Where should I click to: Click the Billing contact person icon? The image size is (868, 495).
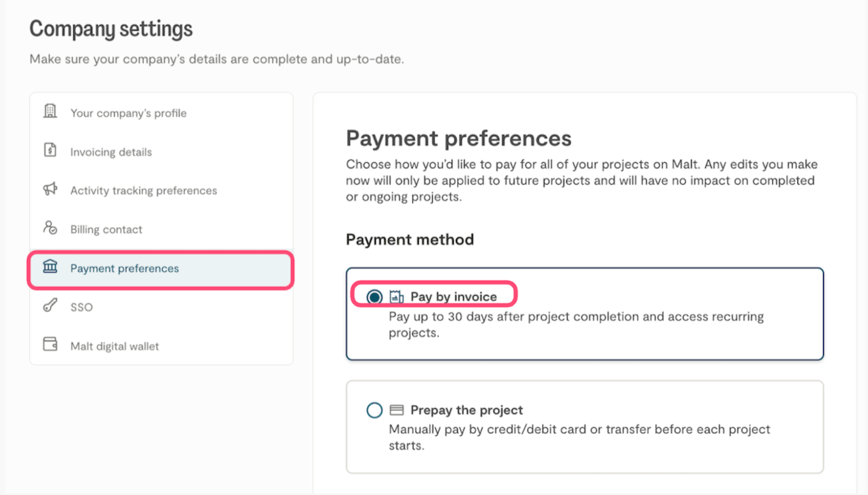tap(50, 229)
